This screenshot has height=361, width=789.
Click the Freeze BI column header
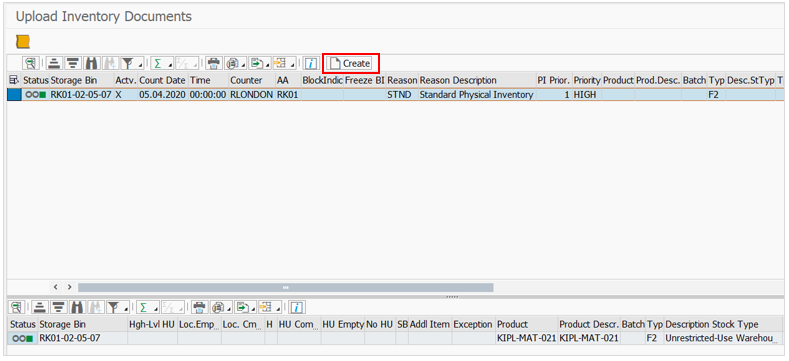[365, 80]
